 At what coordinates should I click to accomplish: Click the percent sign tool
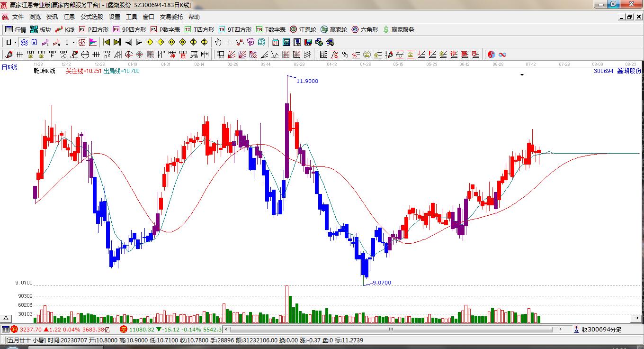345,55
